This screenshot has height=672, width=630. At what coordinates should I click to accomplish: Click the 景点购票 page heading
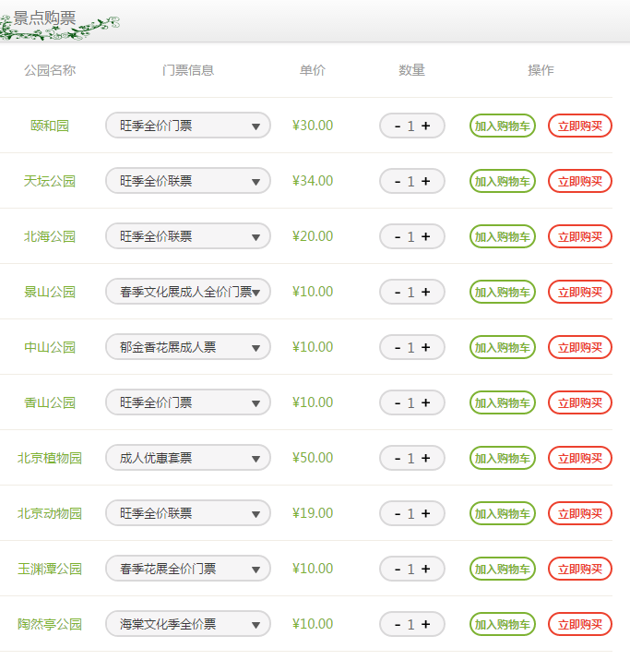click(x=44, y=18)
